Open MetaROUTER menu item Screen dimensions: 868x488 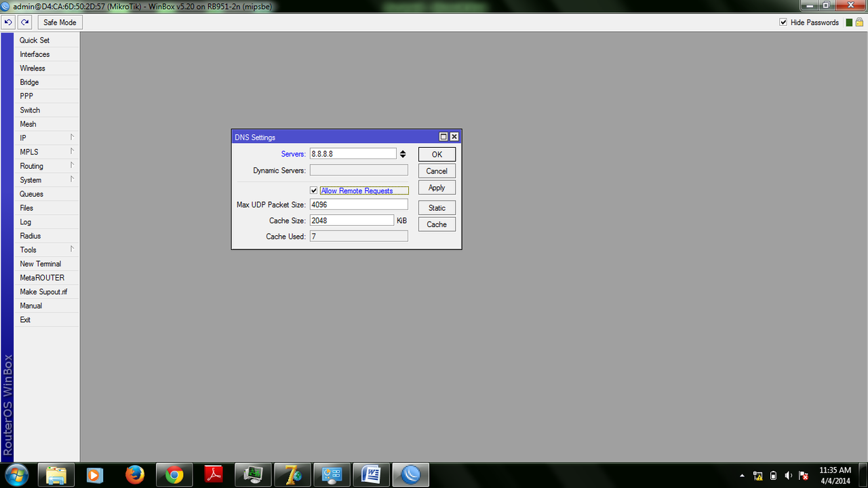tap(47, 278)
